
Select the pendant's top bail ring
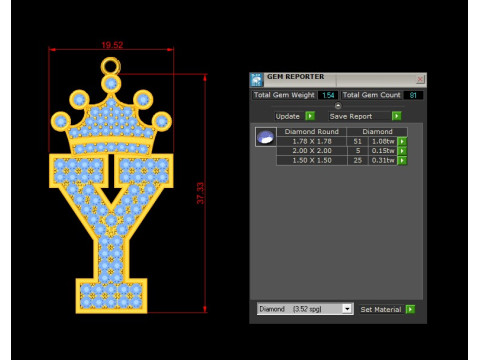click(111, 66)
